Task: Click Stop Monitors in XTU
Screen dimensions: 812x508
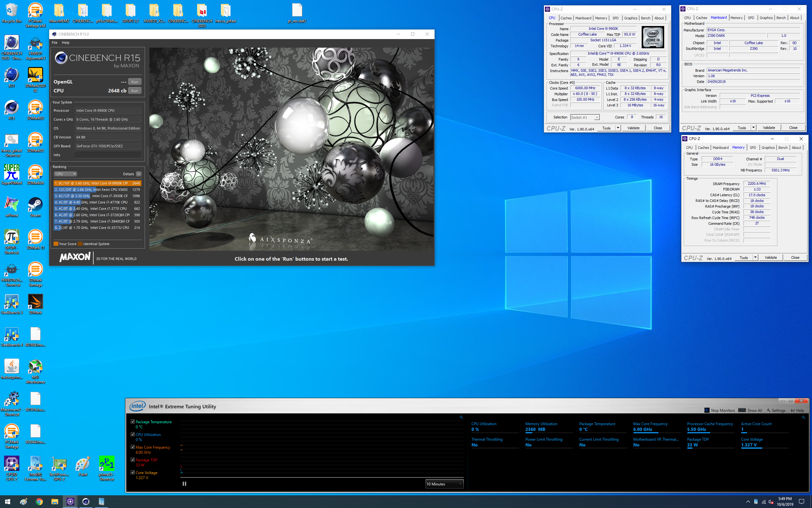Action: tap(719, 410)
